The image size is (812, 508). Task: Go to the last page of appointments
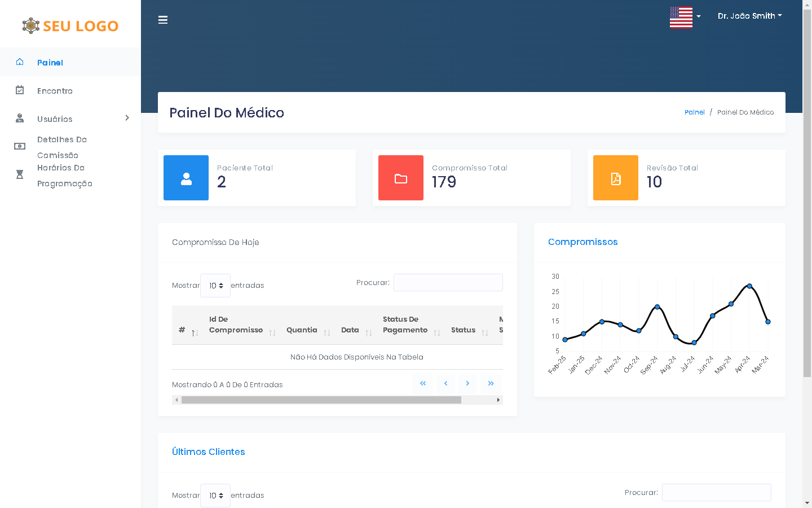491,384
